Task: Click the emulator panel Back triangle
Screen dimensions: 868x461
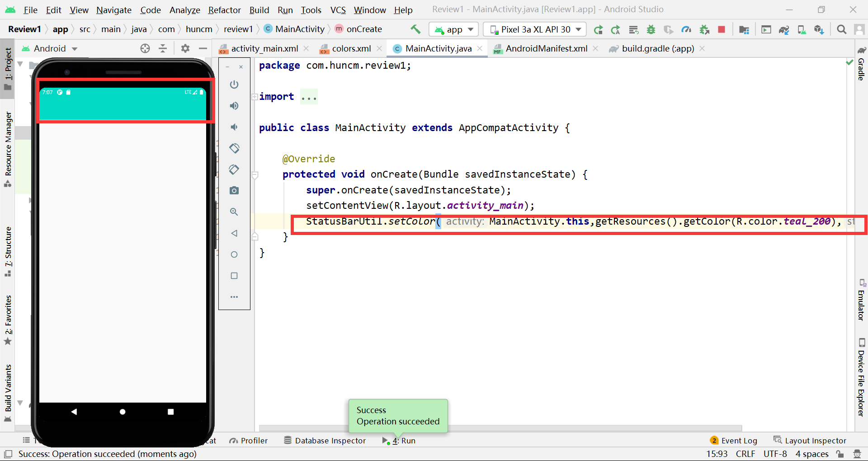Action: tap(234, 233)
